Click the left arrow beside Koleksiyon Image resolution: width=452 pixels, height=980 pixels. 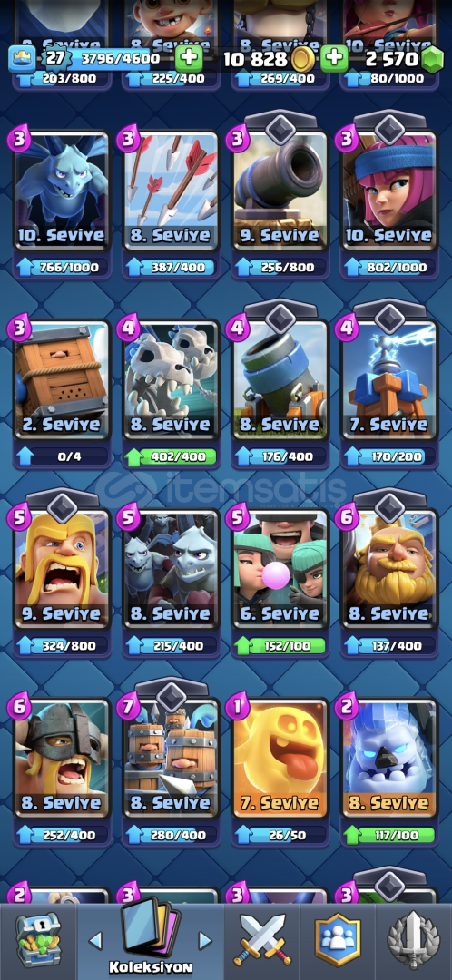click(x=95, y=940)
